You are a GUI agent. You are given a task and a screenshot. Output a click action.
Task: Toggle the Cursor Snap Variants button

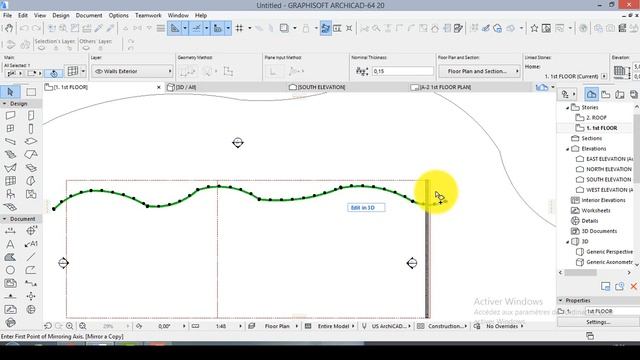(x=218, y=28)
